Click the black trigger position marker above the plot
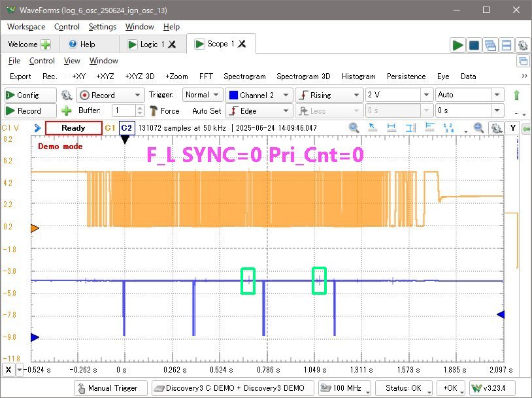 pyautogui.click(x=125, y=139)
